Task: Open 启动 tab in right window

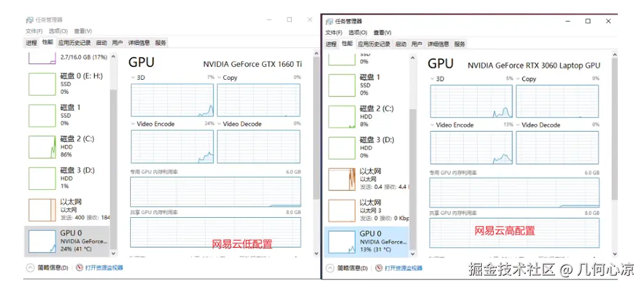Action: [401, 44]
